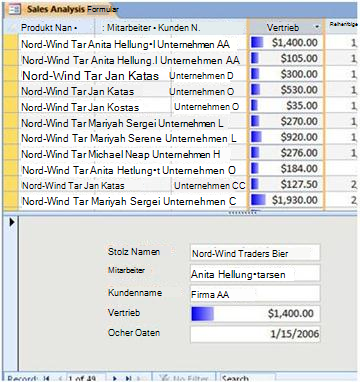The height and width of the screenshot is (382, 360).
Task: Click the Mitarbeiter field showing Anita Hellung-tarsen
Action: (x=255, y=273)
